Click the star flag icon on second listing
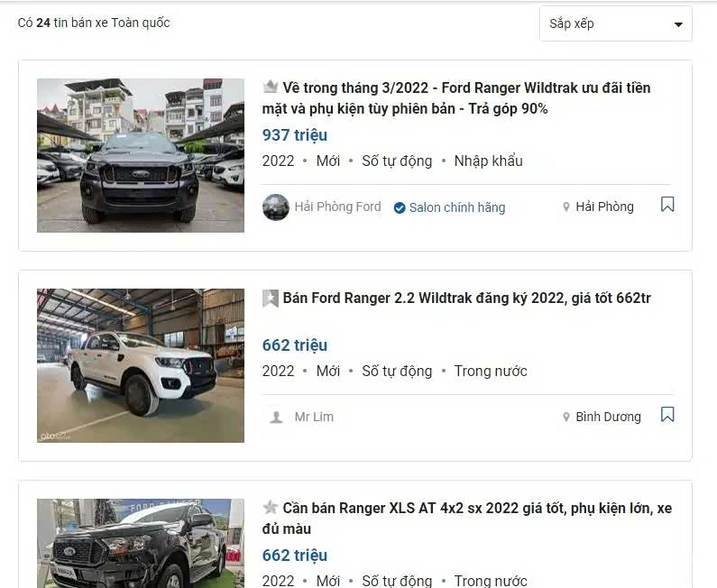The image size is (717, 588). [271, 299]
